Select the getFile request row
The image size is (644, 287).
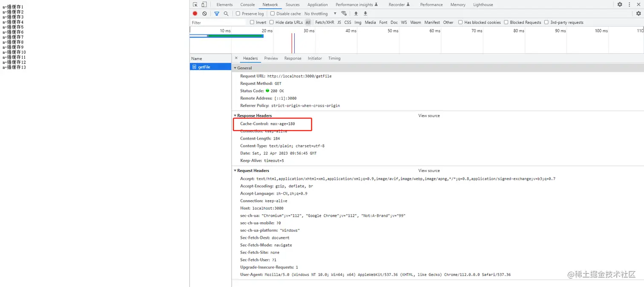[210, 67]
